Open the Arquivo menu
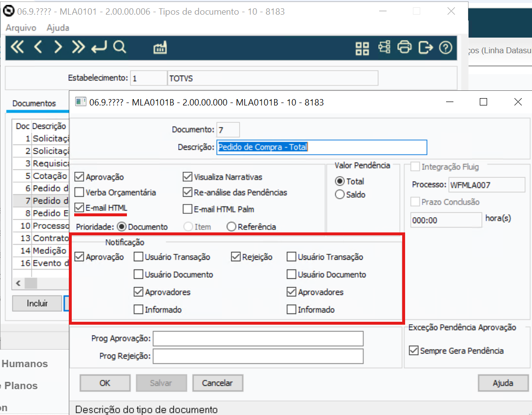532x415 pixels. 20,28
